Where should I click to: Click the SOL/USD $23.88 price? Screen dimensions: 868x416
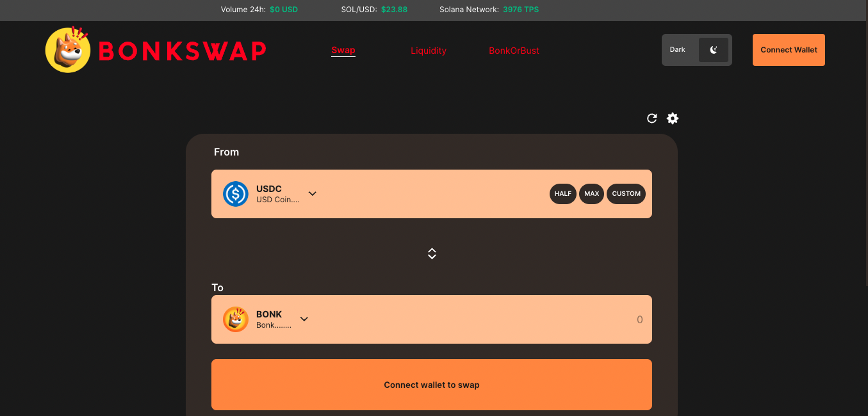(394, 10)
